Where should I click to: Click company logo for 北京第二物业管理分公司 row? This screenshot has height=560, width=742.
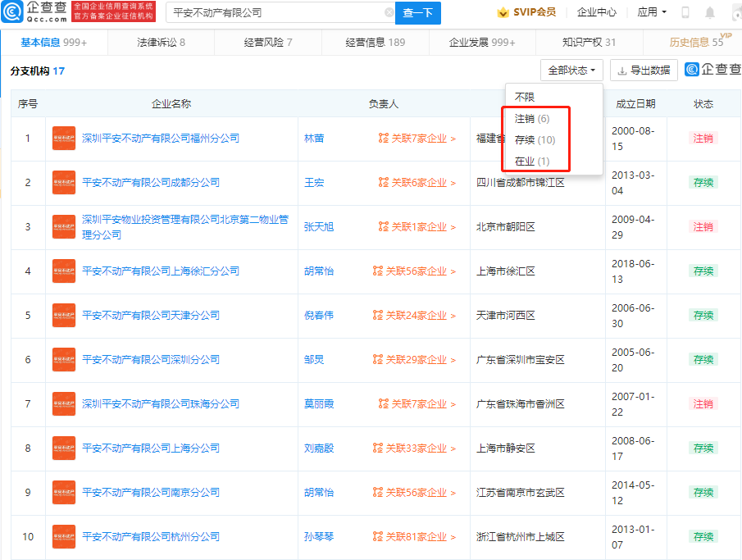(x=64, y=227)
